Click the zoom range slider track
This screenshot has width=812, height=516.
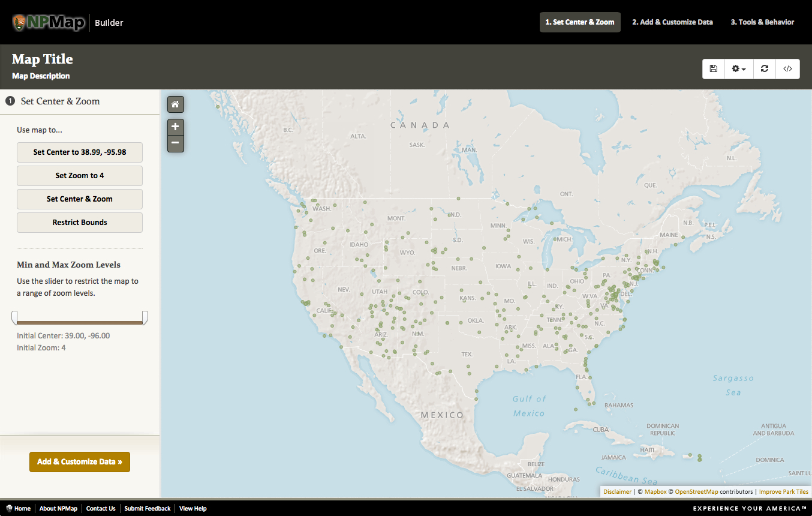pyautogui.click(x=80, y=323)
